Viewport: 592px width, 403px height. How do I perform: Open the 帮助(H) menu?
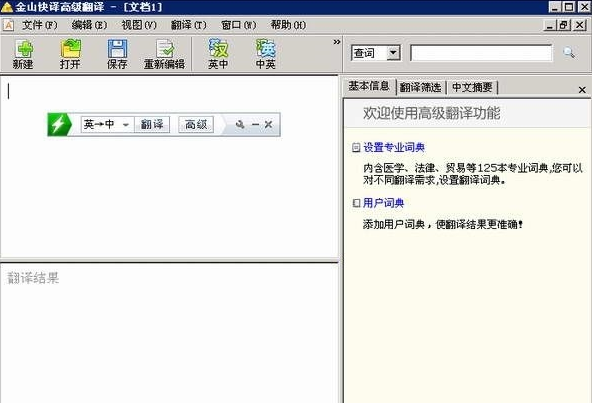coord(288,25)
